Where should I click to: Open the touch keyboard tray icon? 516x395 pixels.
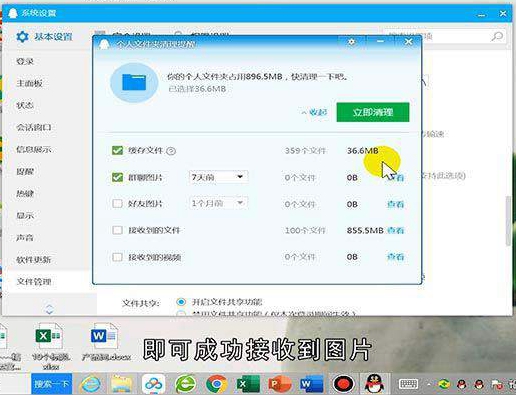[x=408, y=384]
